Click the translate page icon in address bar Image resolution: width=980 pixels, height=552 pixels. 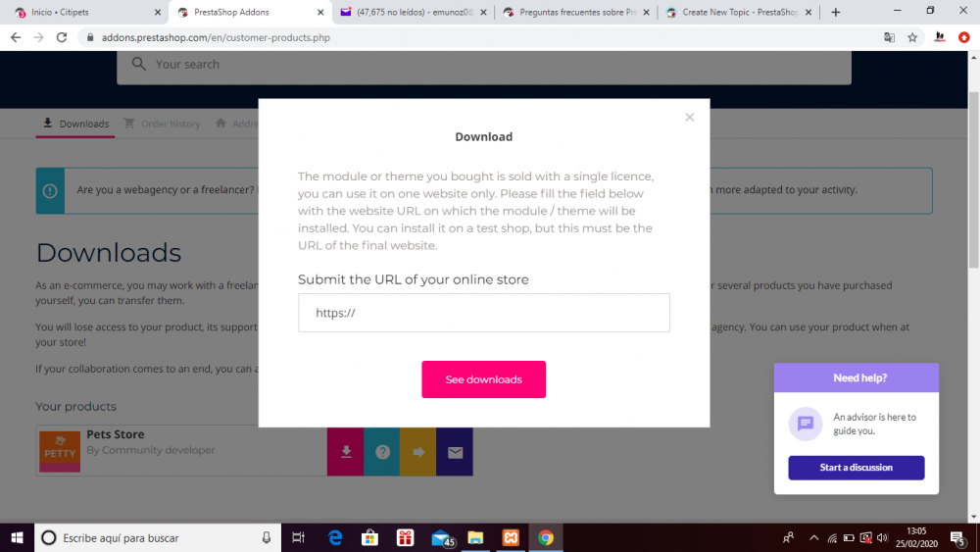[x=889, y=37]
